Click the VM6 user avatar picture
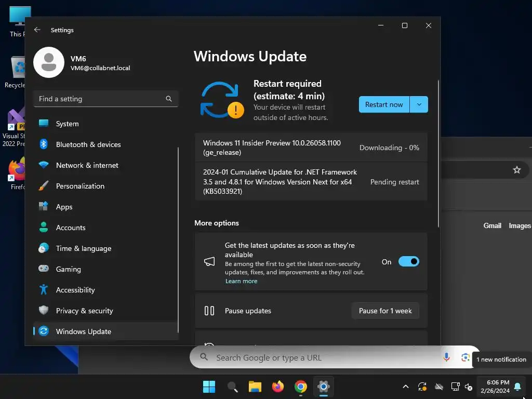532x399 pixels. pyautogui.click(x=49, y=62)
